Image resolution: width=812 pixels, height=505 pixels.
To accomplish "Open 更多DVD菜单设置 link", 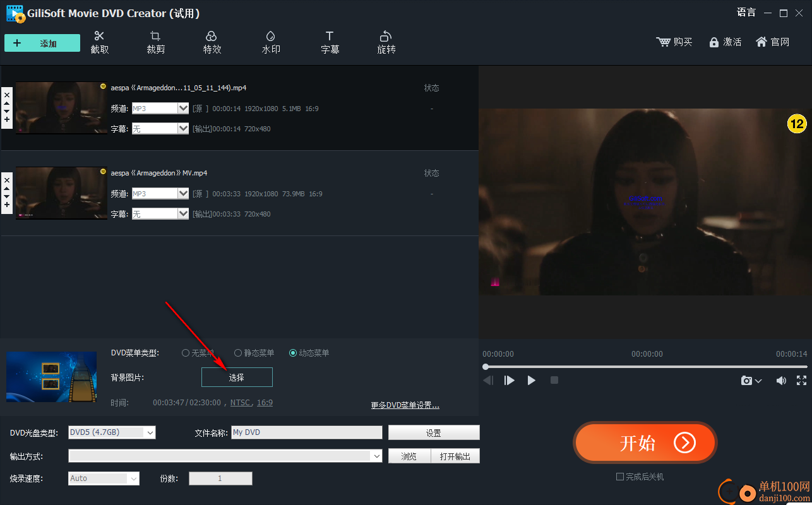I will 405,405.
